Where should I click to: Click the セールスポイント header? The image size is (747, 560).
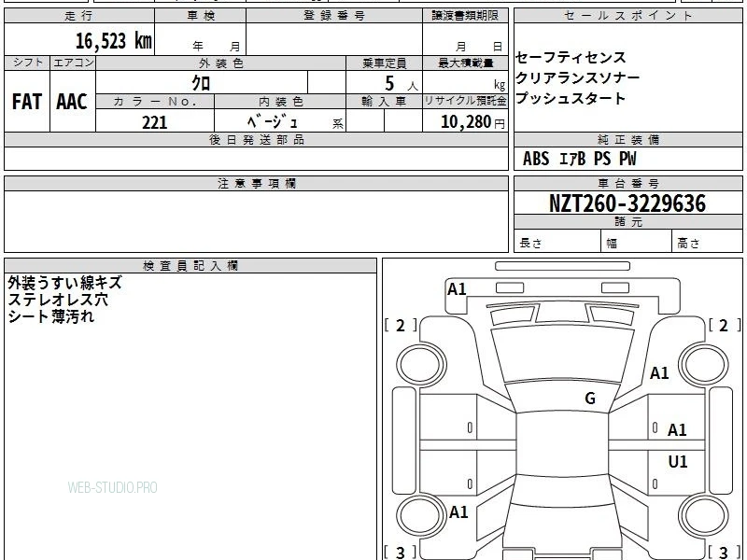click(x=627, y=16)
